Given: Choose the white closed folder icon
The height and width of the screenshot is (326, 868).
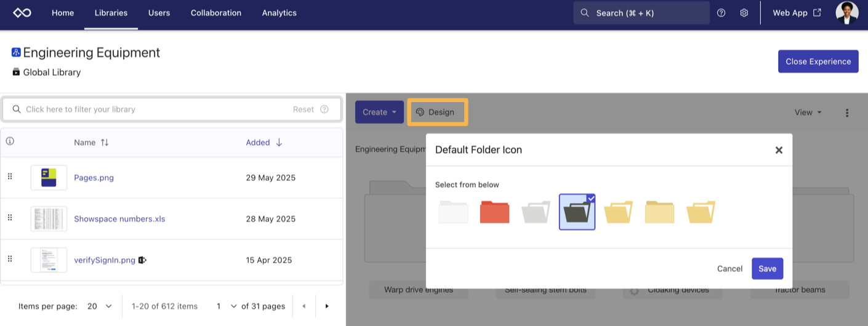Looking at the screenshot, I should point(453,212).
